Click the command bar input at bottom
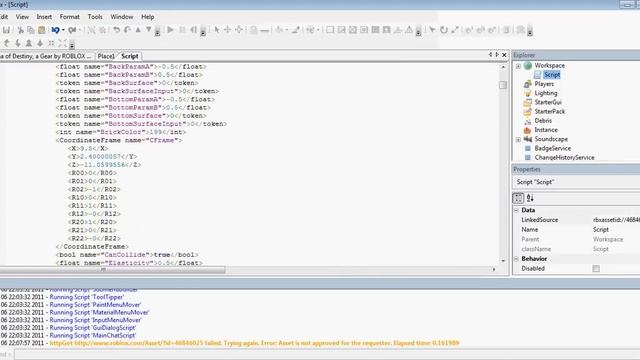The image size is (640, 360). [x=327, y=354]
